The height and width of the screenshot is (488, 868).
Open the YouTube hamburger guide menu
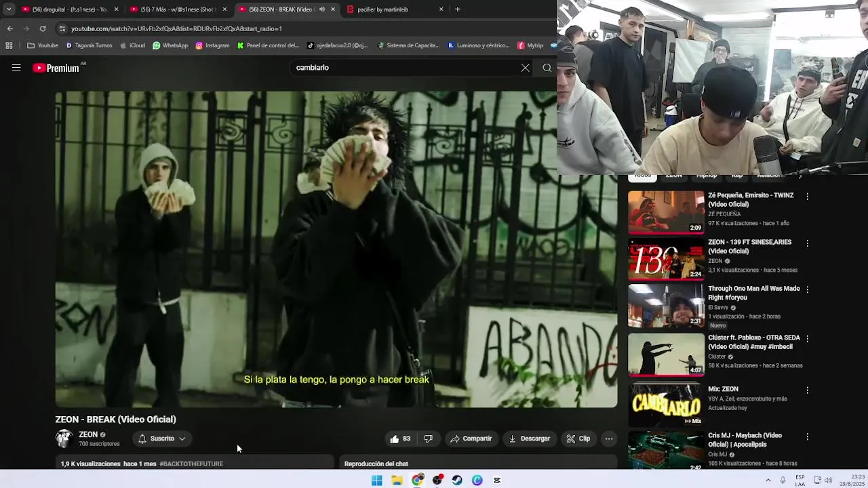pos(16,68)
